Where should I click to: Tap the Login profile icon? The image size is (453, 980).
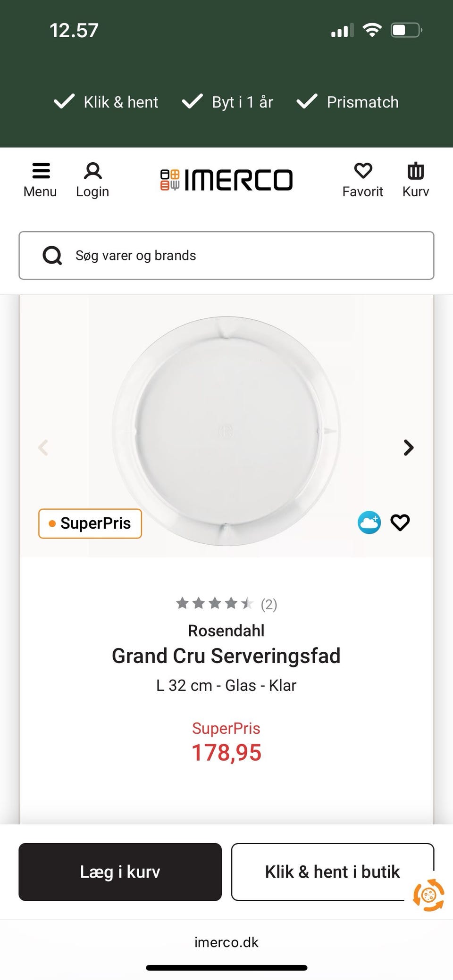pos(92,171)
